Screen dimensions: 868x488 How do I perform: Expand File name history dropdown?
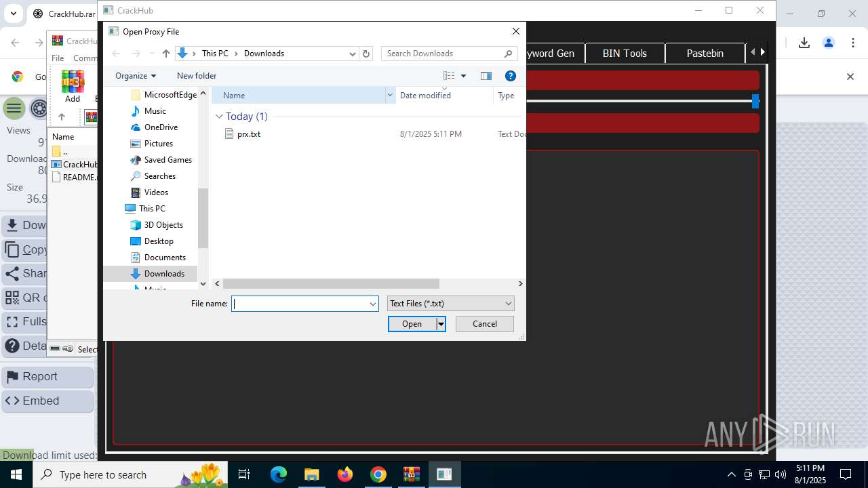372,304
